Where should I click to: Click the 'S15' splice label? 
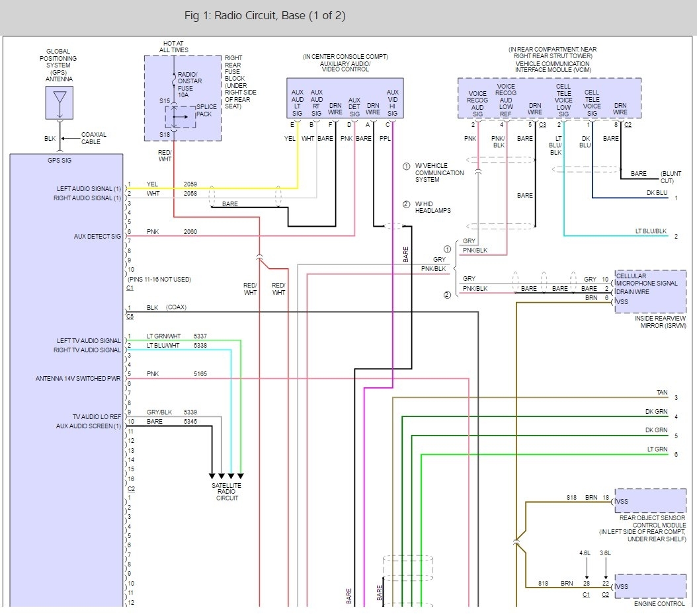165,101
